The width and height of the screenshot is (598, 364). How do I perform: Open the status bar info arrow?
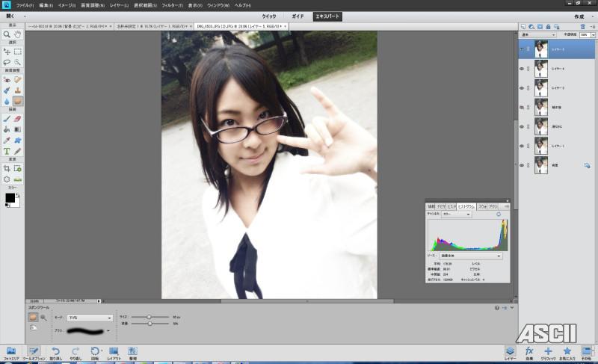tap(99, 301)
